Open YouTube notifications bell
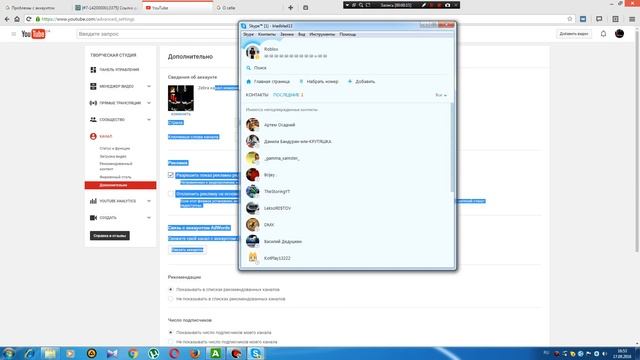The height and width of the screenshot is (360, 640). point(603,34)
